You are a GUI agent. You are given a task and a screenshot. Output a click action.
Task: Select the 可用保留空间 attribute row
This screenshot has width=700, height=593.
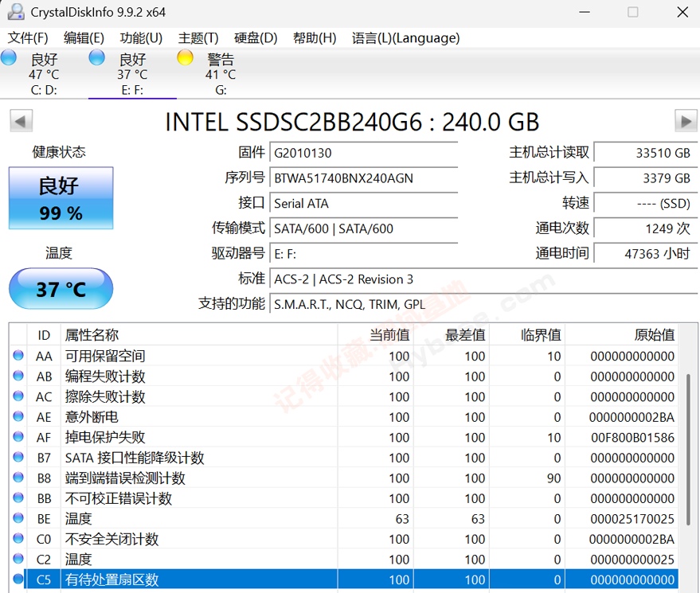[x=343, y=356]
